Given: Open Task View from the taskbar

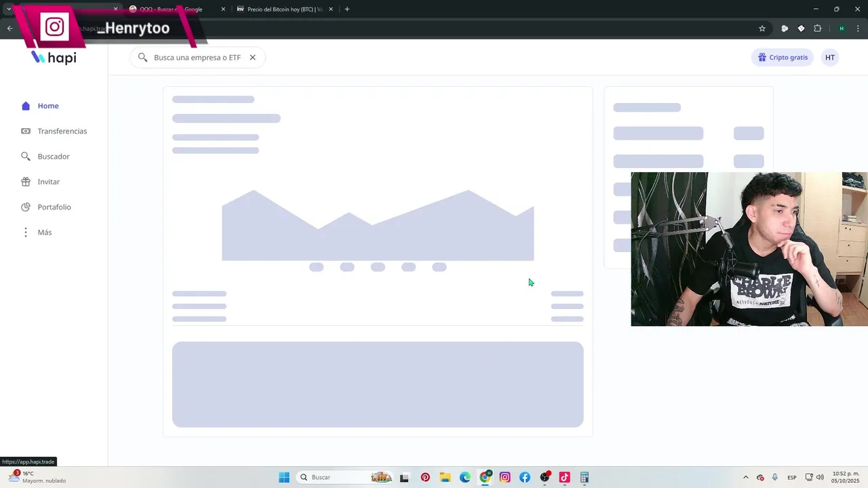Looking at the screenshot, I should pos(405,478).
